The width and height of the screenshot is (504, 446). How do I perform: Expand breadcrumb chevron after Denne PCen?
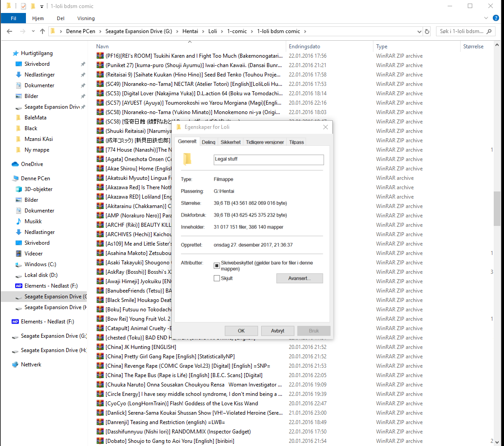100,31
